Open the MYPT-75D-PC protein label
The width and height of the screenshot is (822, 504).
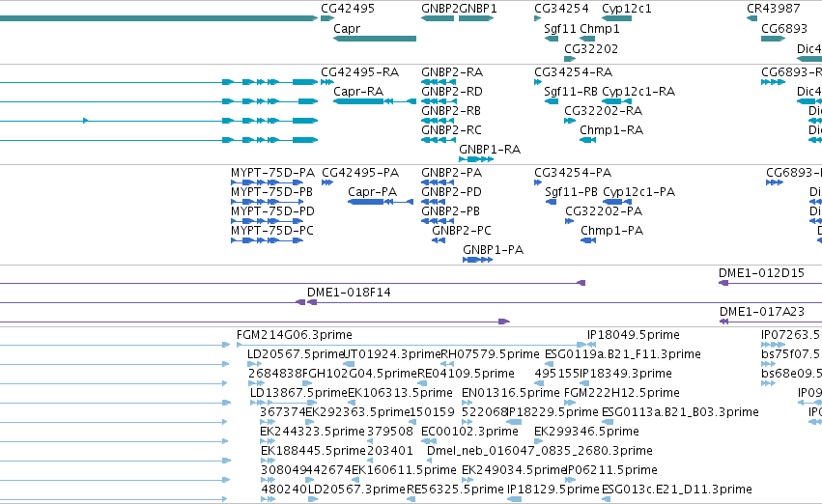(x=272, y=231)
